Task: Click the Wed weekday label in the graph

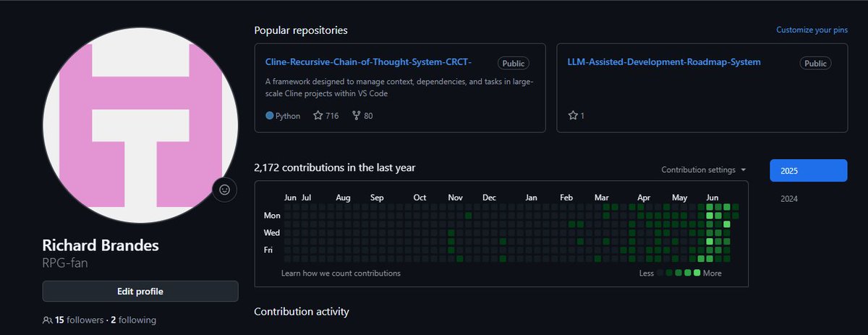Action: 272,233
